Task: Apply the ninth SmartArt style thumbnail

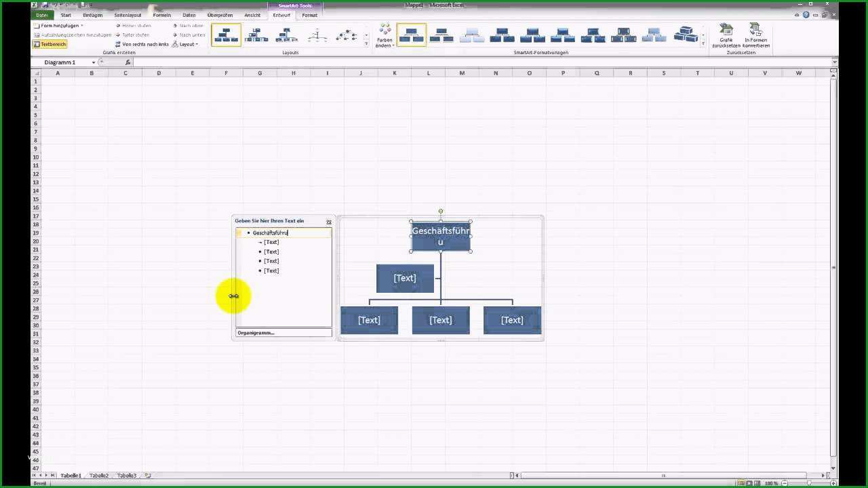Action: (654, 35)
